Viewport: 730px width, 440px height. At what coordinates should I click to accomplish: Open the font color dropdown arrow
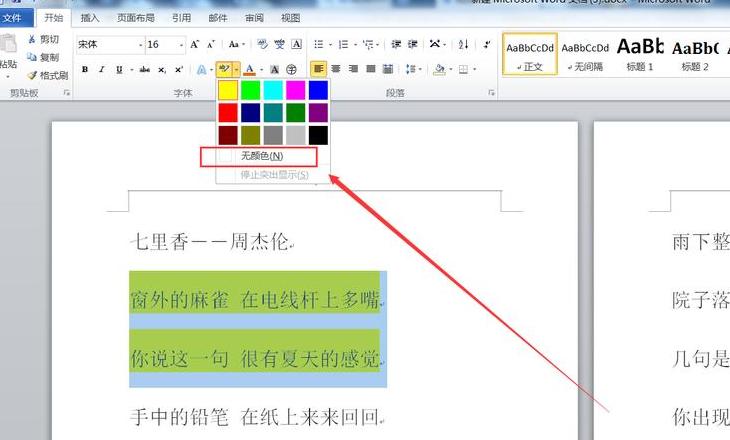[x=261, y=70]
